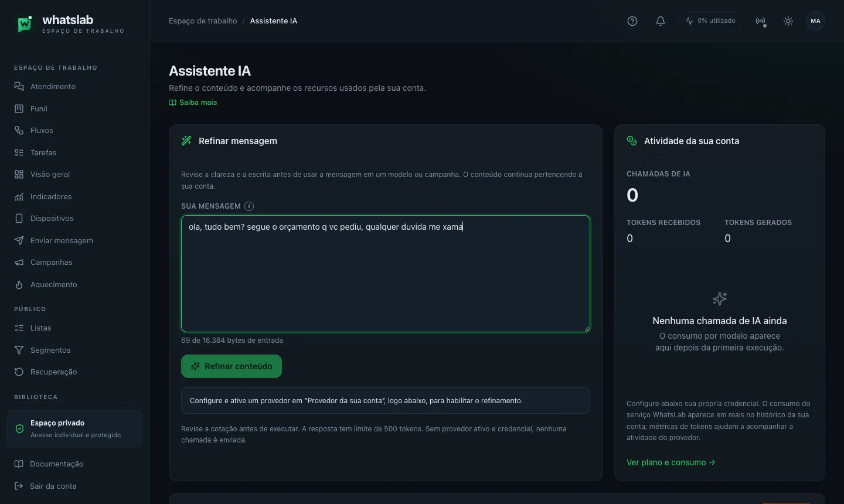Follow the Saiba mais link
The height and width of the screenshot is (504, 844).
coord(193,103)
